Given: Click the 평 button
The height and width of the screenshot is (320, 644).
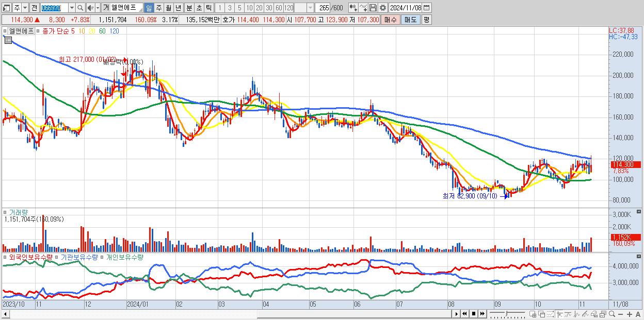Looking at the screenshot, I should tap(426, 20).
